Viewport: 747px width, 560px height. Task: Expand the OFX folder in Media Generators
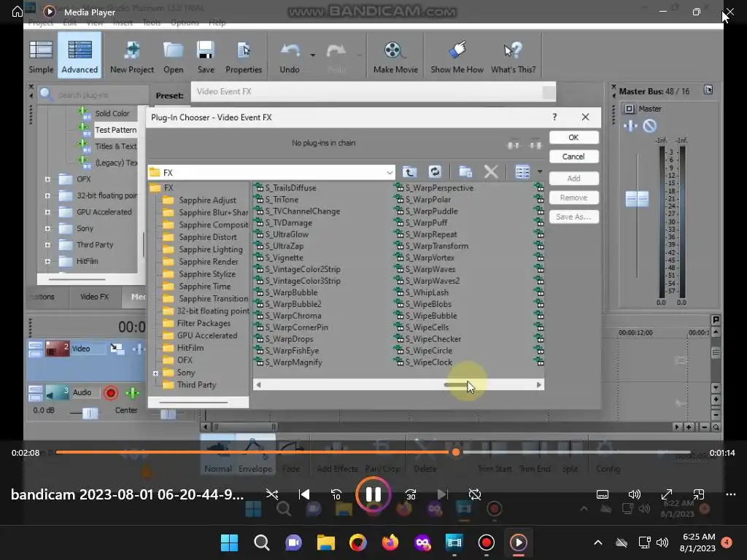[47, 179]
